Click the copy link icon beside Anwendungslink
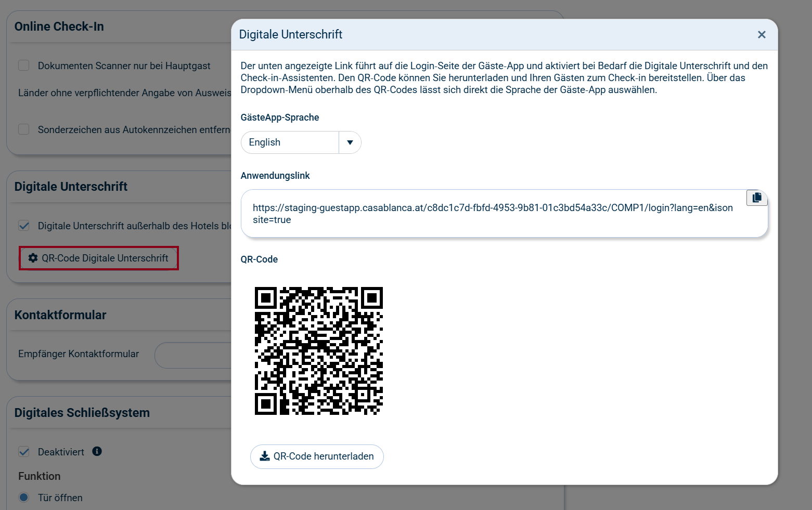 tap(757, 198)
